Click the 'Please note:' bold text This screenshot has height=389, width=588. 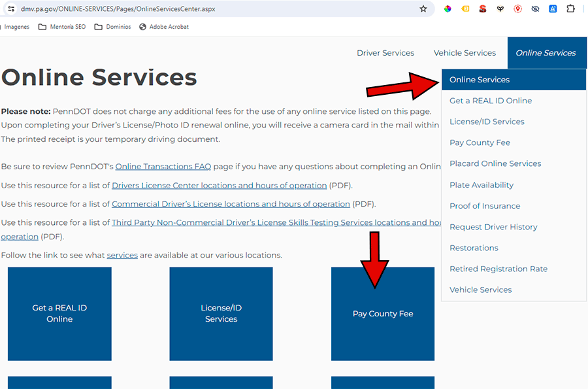(26, 111)
